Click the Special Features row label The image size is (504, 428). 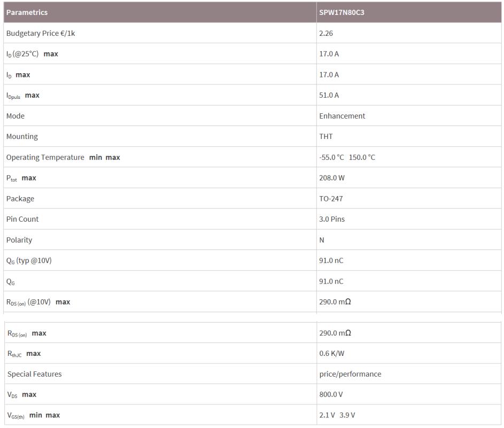click(34, 374)
